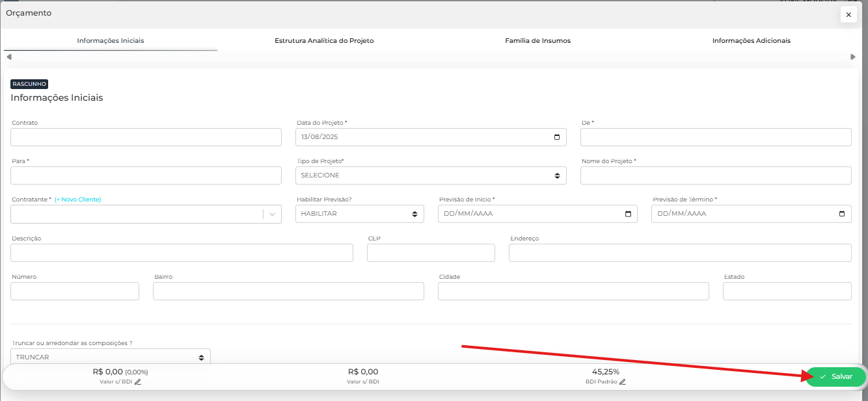
Task: Focus the Nome do Projeto input field
Action: point(716,175)
